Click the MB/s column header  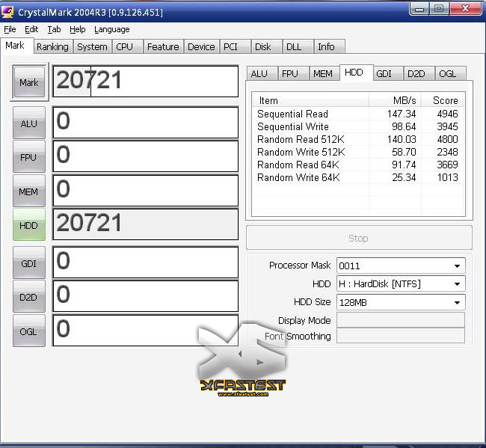(395, 100)
